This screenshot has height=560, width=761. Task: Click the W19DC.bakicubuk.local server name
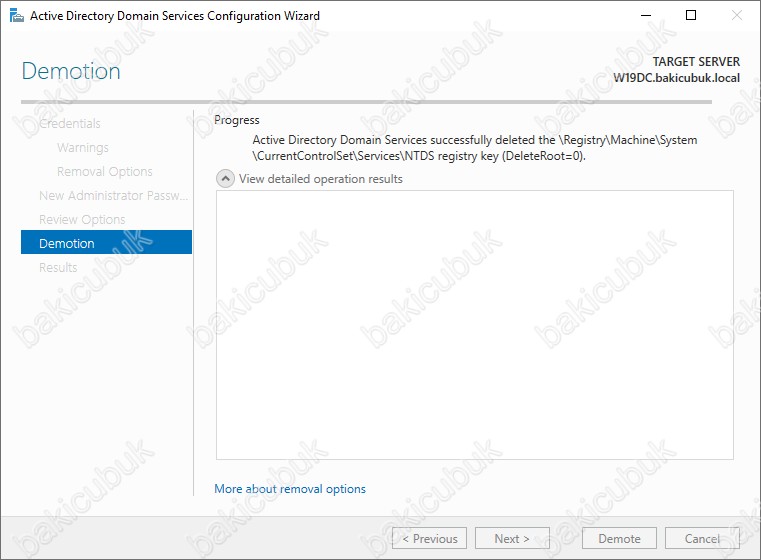(677, 78)
